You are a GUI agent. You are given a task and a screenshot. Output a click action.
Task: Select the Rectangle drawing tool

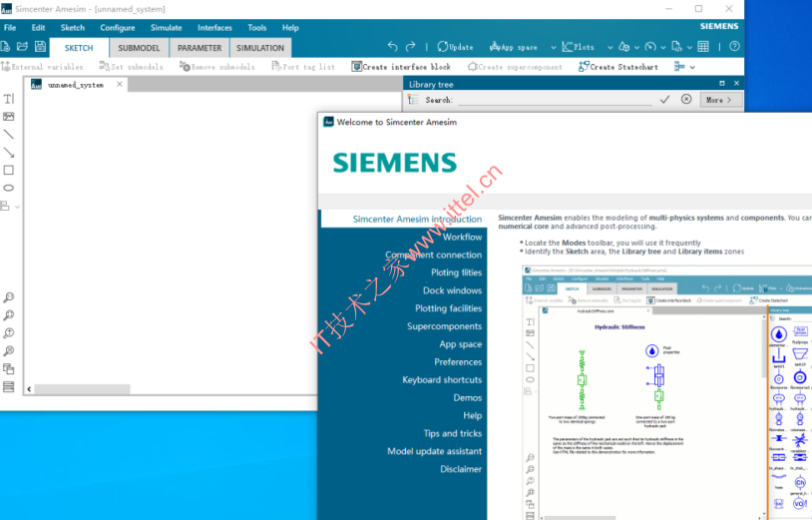pos(9,171)
